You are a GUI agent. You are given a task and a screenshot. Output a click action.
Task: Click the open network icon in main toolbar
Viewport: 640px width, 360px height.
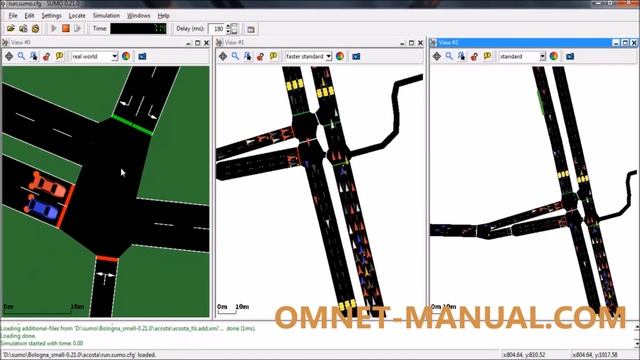pos(23,29)
